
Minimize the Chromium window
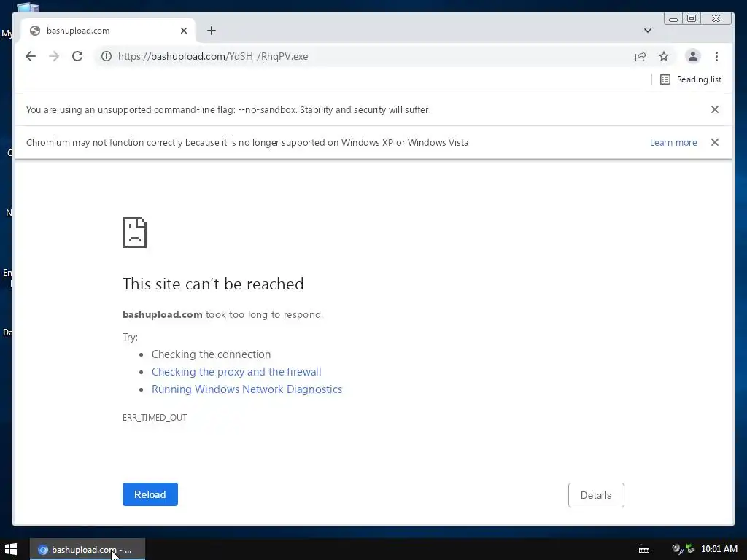[x=673, y=19]
